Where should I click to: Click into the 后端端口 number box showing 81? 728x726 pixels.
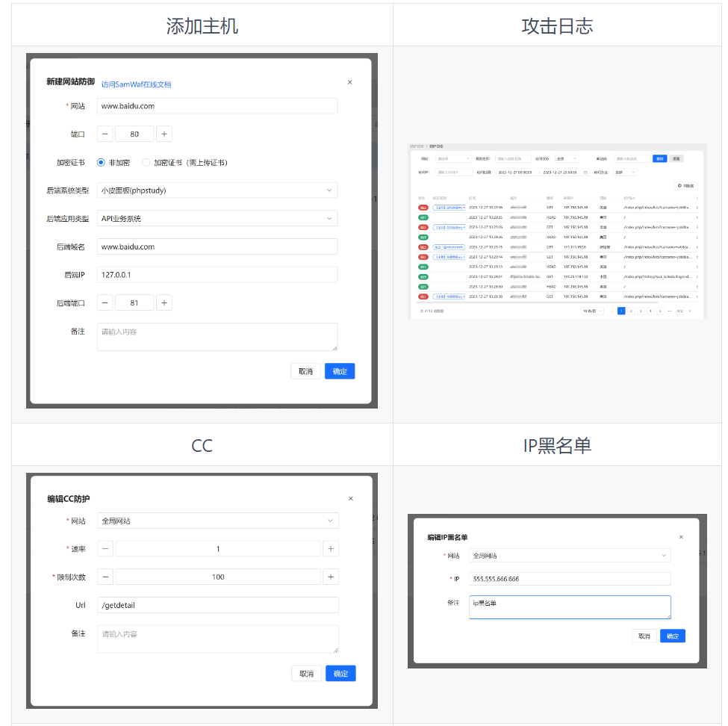pos(134,302)
